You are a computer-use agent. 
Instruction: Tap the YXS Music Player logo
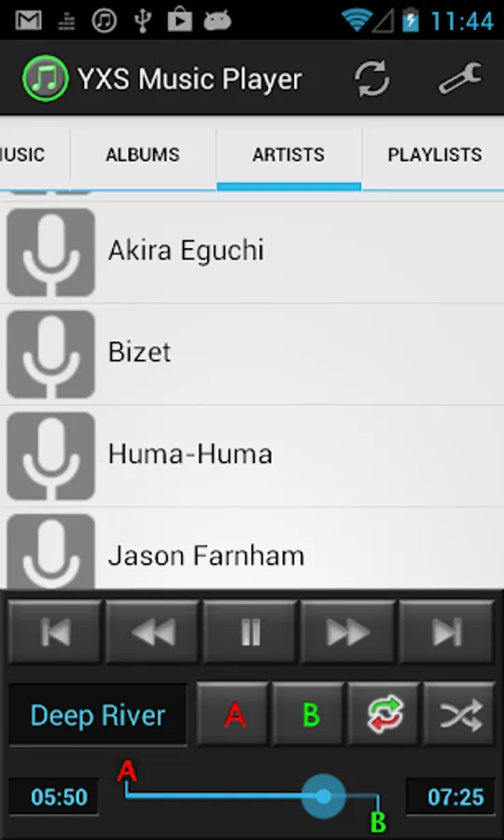[x=46, y=78]
